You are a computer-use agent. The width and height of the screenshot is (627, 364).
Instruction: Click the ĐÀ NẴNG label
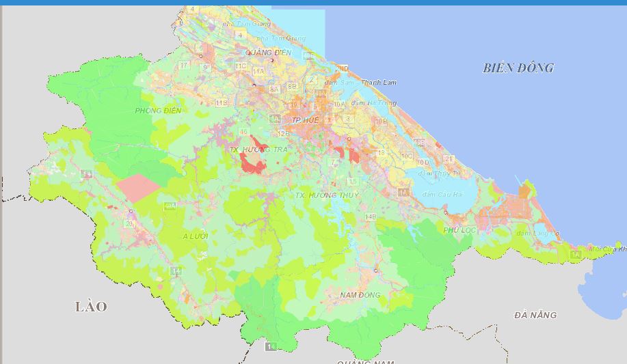click(535, 315)
